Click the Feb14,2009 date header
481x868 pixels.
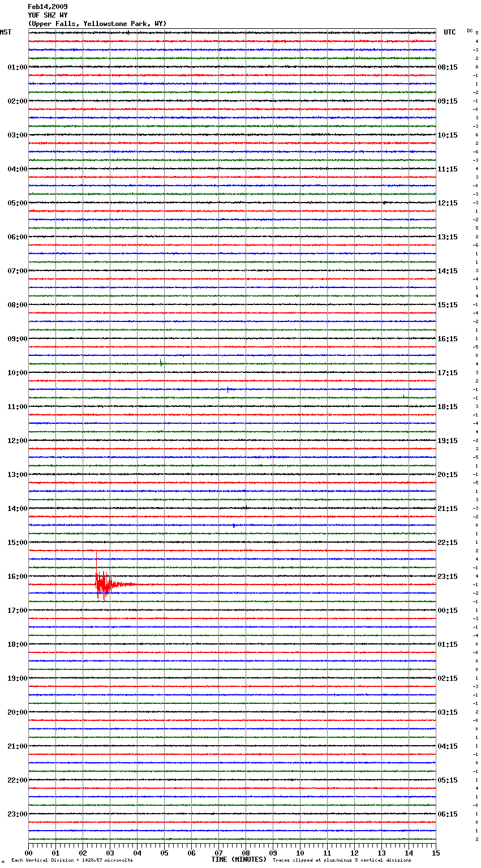48,7
